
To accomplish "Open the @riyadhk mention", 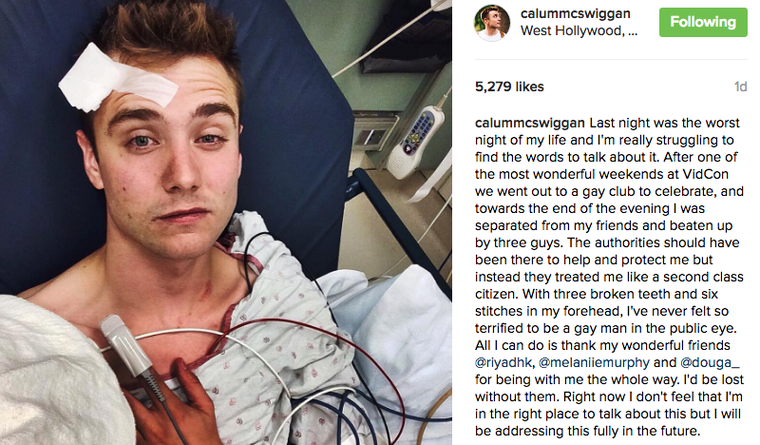I will (504, 362).
